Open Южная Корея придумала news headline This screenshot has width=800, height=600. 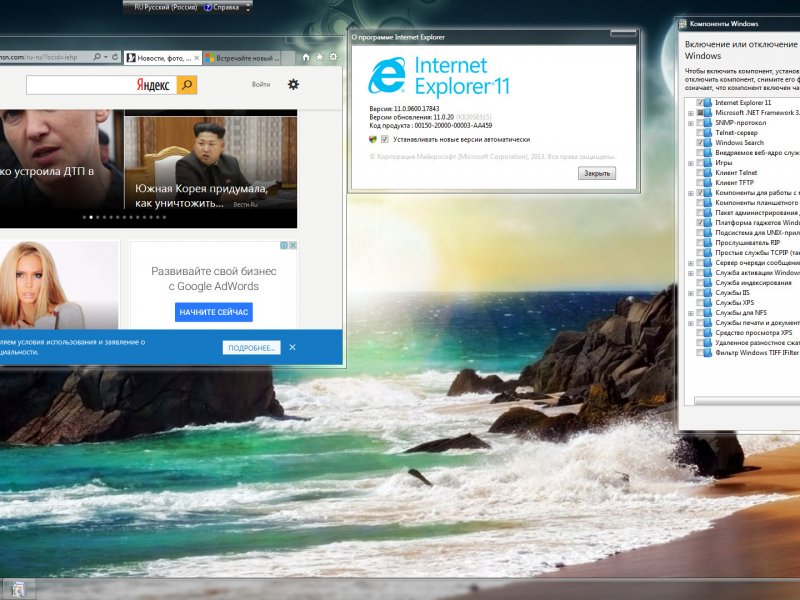201,196
